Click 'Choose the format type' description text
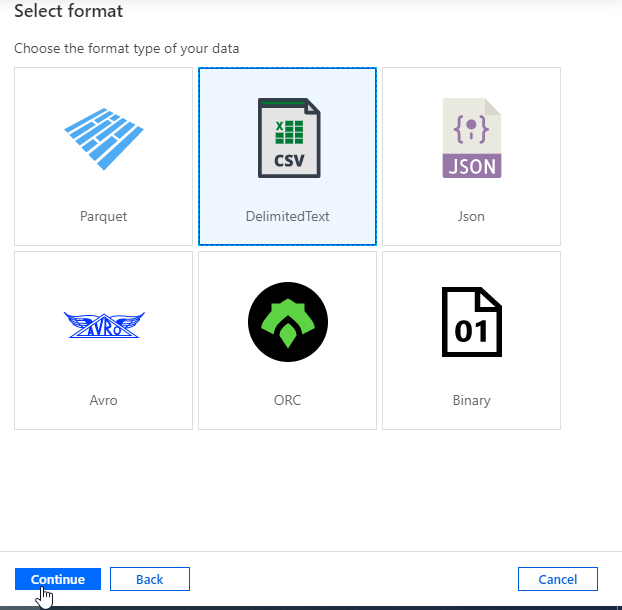The height and width of the screenshot is (610, 622). tap(126, 48)
